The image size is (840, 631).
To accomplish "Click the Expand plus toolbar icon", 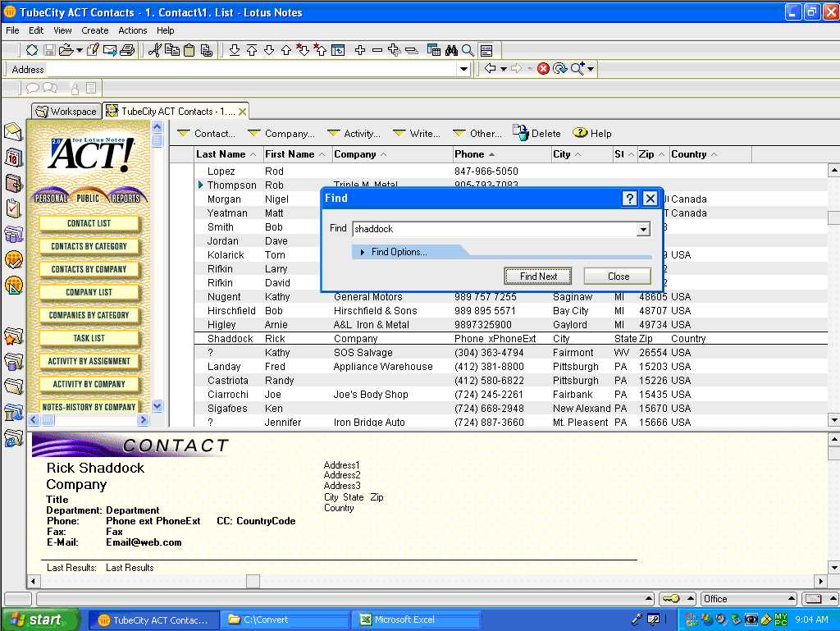I will (360, 50).
